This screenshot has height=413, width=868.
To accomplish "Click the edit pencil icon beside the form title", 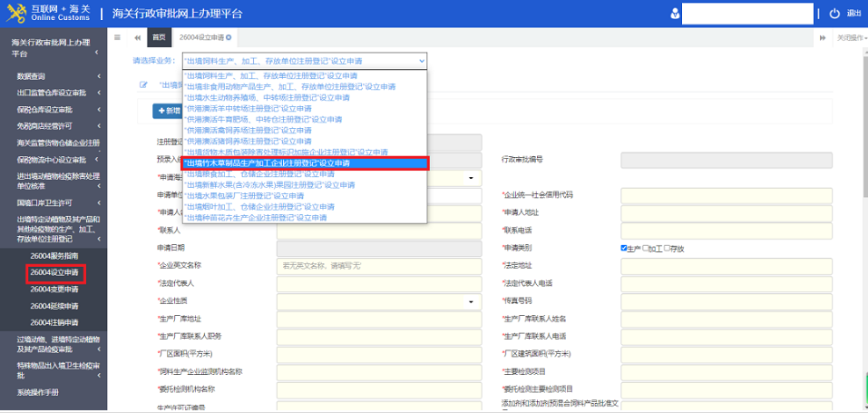I will 143,84.
